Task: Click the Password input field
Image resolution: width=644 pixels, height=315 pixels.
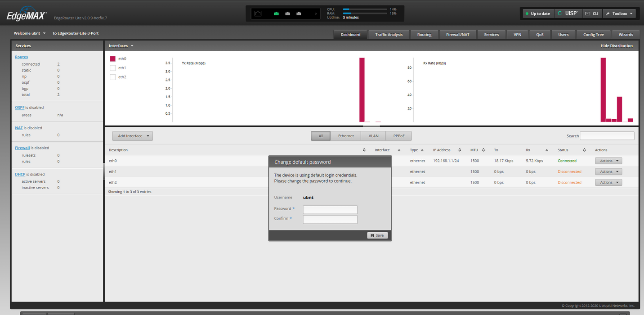Action: tap(330, 210)
